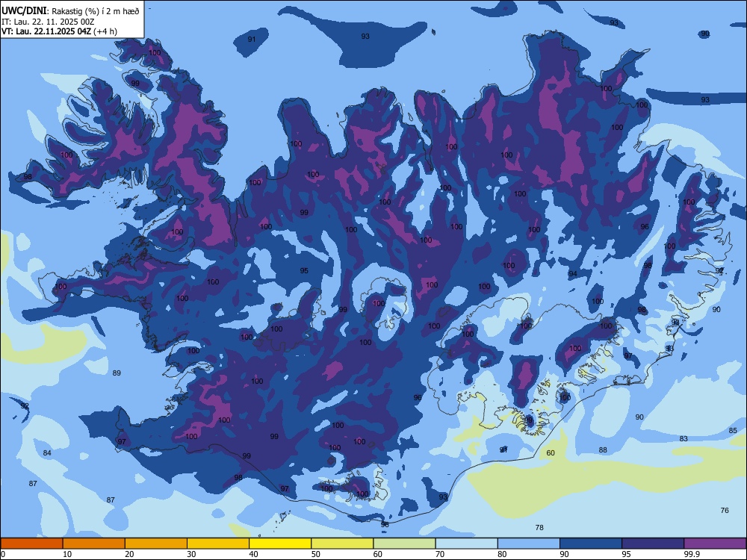The image size is (747, 560).
Task: Click the '83' humidity value
Action: pos(684,438)
